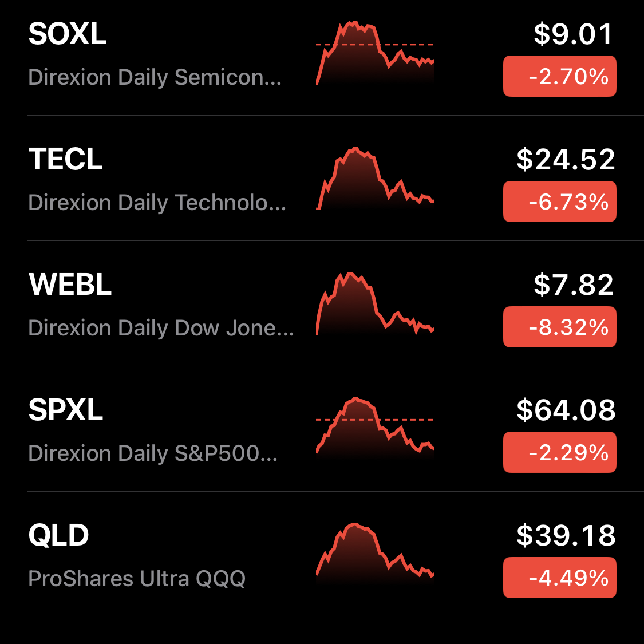This screenshot has height=644, width=644.
Task: Tap the SOXL ticker symbol
Action: pos(68,34)
